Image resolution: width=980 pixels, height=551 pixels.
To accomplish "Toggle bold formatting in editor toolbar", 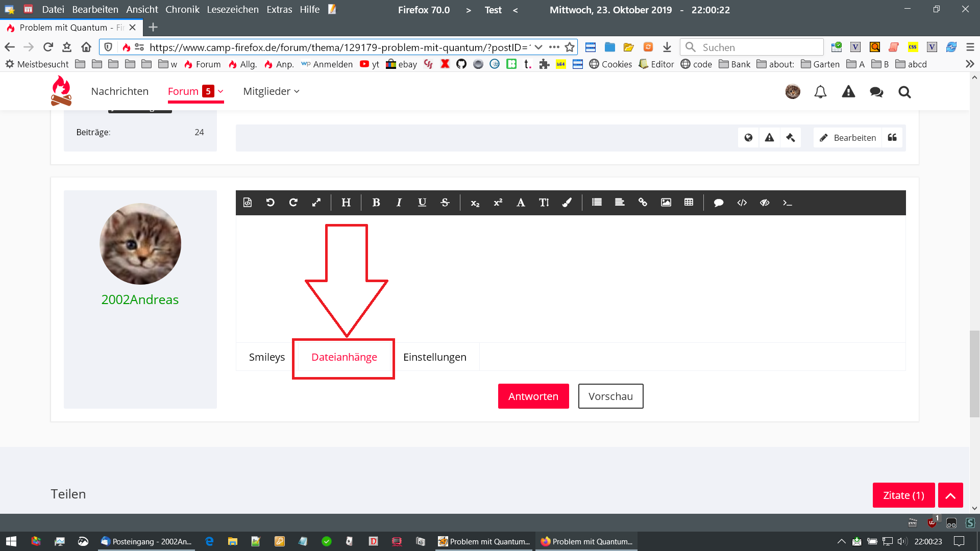I will (x=376, y=203).
